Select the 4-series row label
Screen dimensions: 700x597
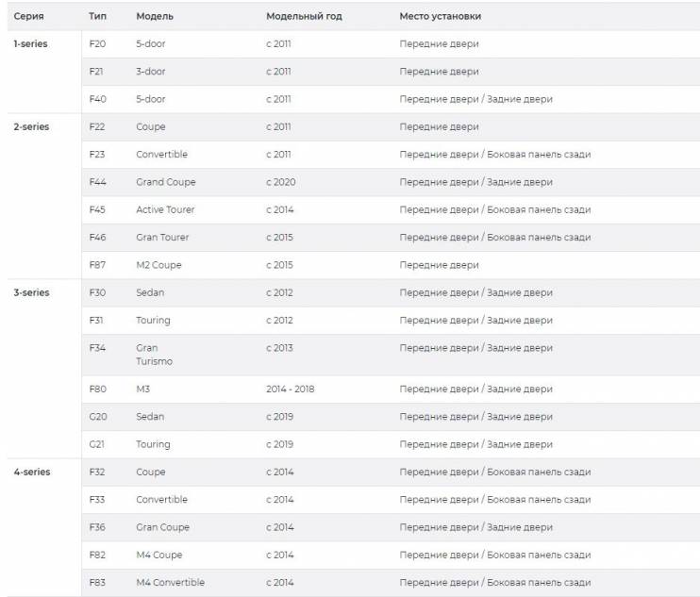[32, 473]
